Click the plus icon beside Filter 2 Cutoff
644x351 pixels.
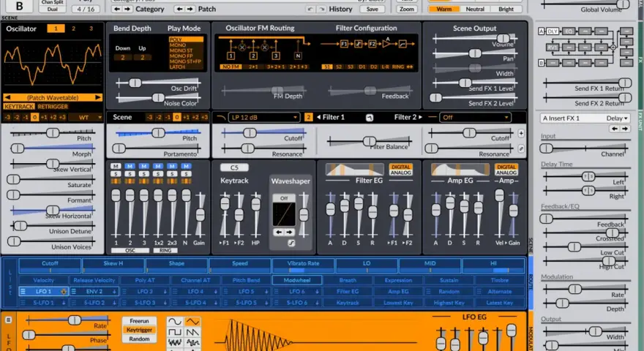(521, 133)
